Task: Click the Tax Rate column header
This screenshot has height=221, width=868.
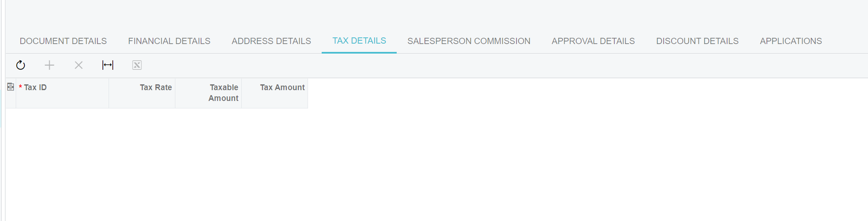Action: [142, 93]
